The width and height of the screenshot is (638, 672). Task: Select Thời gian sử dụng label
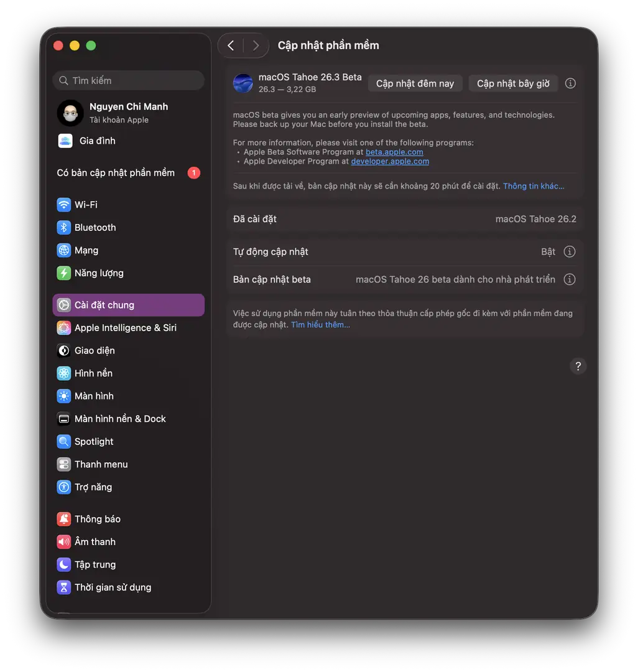113,587
